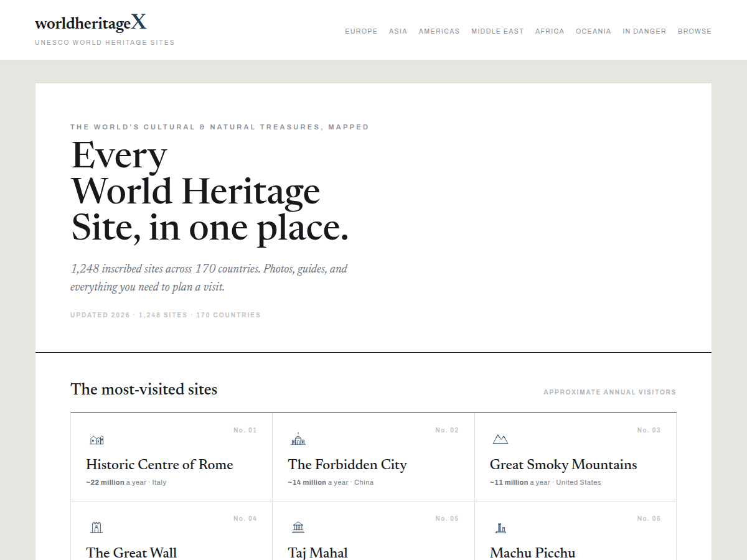Open The Forbidden City title link

[x=347, y=465]
